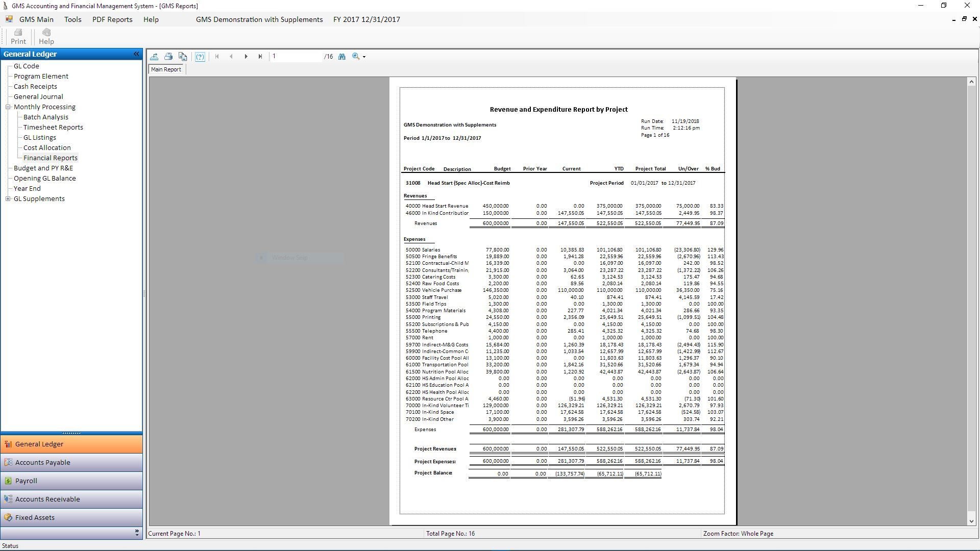The image size is (980, 551).
Task: Click the Copy report icon
Action: (x=183, y=57)
